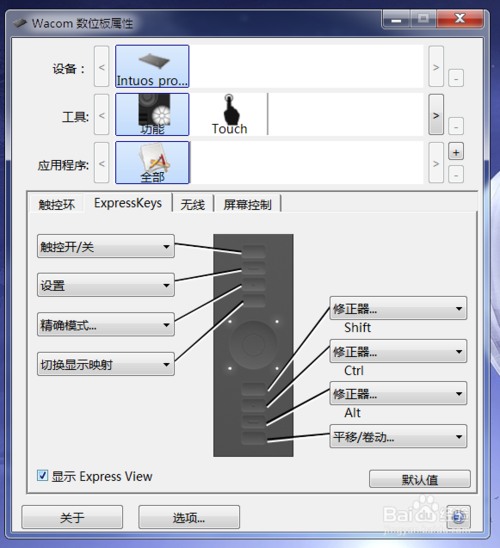Switch to the 无线 tab
The height and width of the screenshot is (548, 500).
[x=193, y=204]
